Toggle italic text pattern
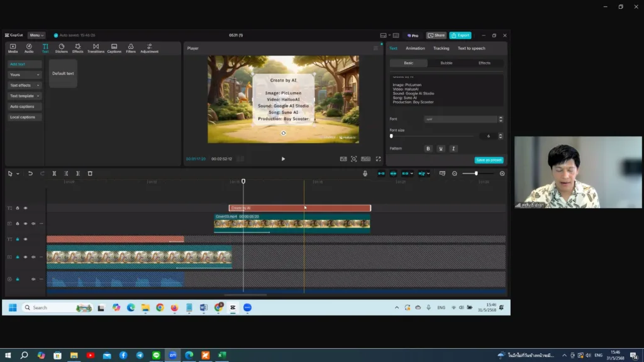The image size is (644, 362). pyautogui.click(x=453, y=149)
